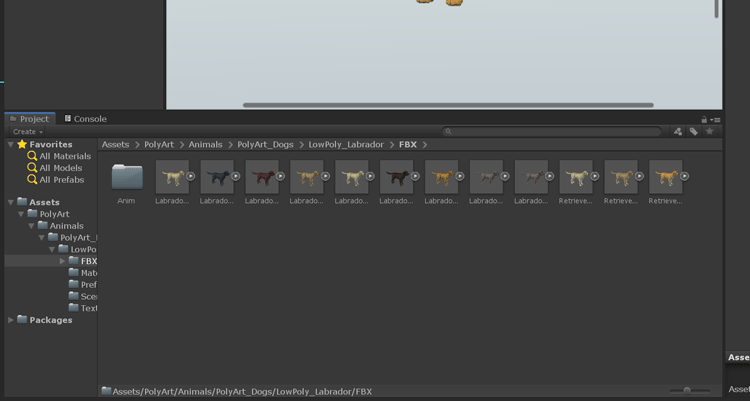Click the viewport horizontal scrollbar
This screenshot has height=402, width=750.
coord(448,105)
